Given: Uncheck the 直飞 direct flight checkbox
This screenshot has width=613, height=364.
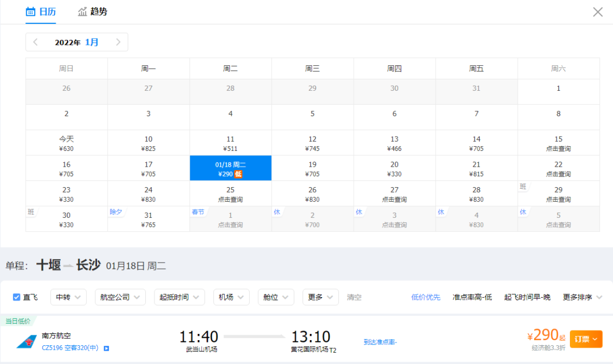Looking at the screenshot, I should point(16,297).
